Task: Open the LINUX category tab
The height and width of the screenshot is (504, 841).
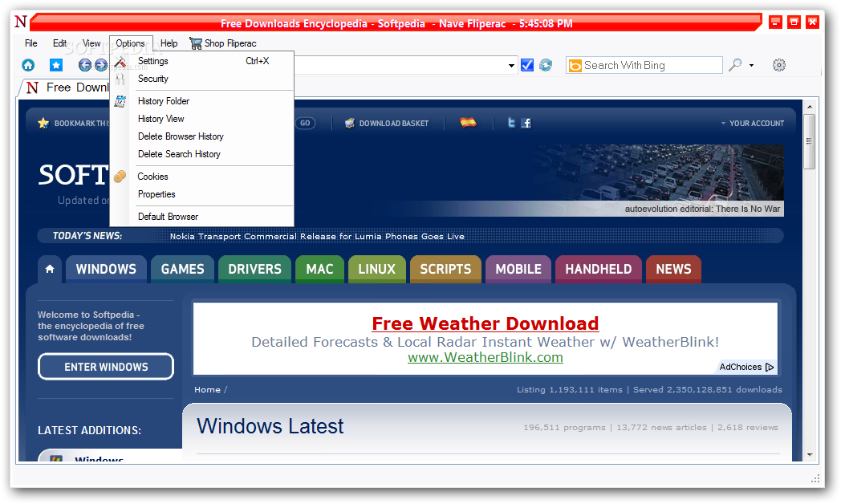Action: click(377, 269)
